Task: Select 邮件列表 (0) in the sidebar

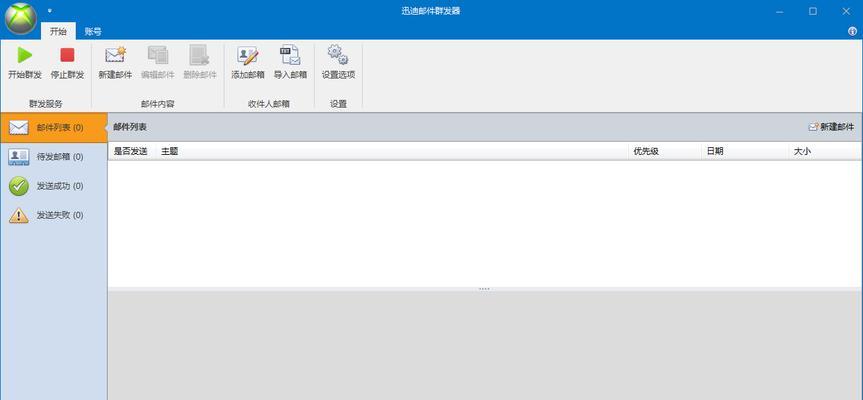Action: 53,128
